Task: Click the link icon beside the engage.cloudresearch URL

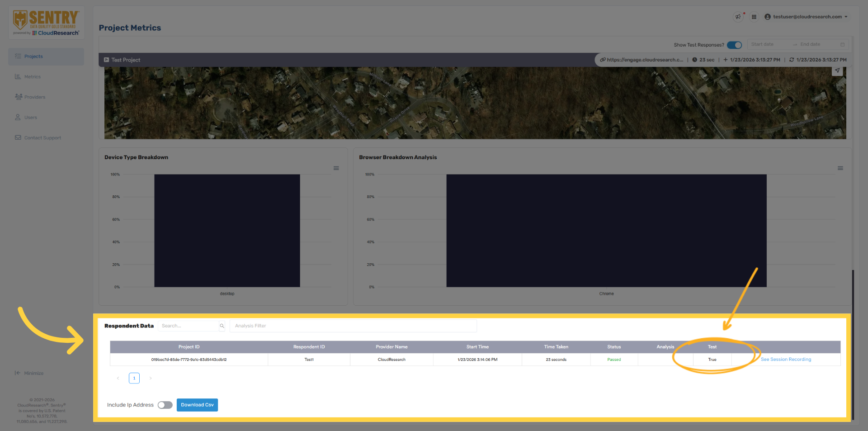Action: click(x=602, y=59)
